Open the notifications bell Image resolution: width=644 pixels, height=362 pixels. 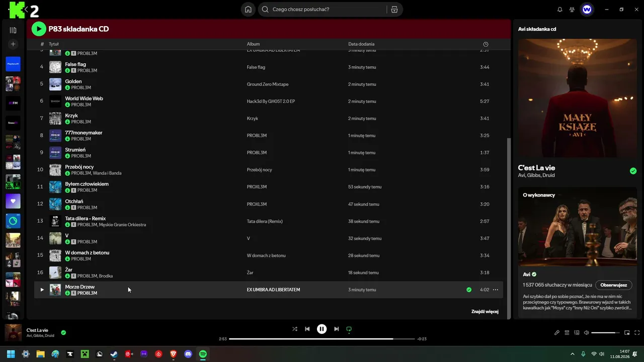coord(560,10)
